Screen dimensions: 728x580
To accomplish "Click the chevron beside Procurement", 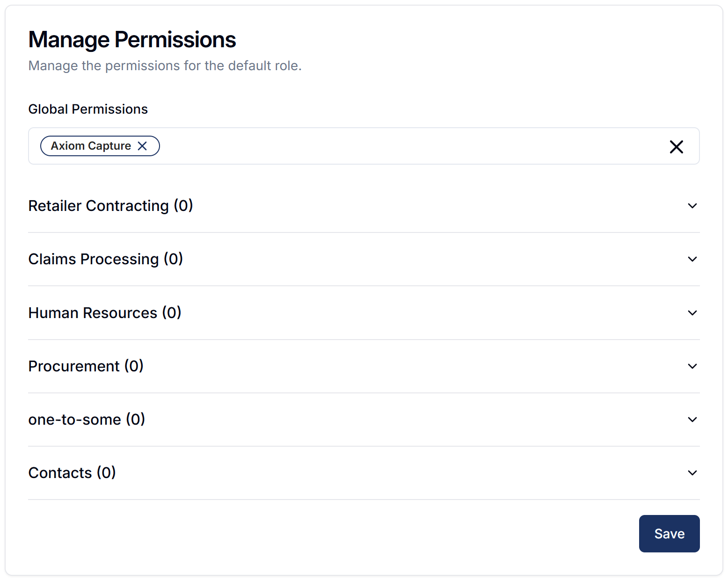I will pos(692,366).
